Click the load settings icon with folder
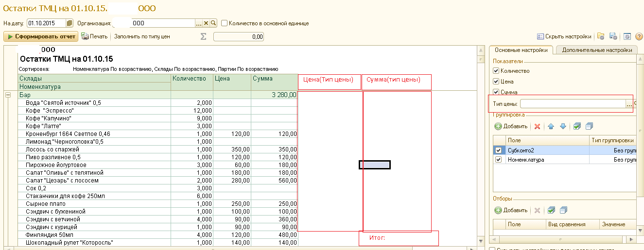The image size is (644, 250). coord(601,36)
